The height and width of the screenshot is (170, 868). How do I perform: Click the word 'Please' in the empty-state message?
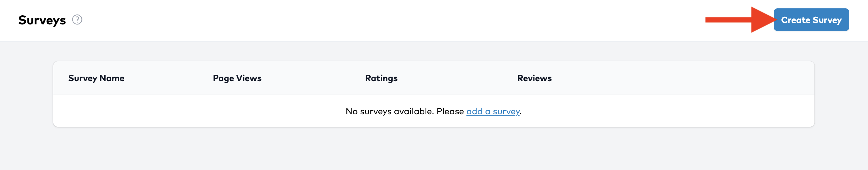pyautogui.click(x=450, y=111)
